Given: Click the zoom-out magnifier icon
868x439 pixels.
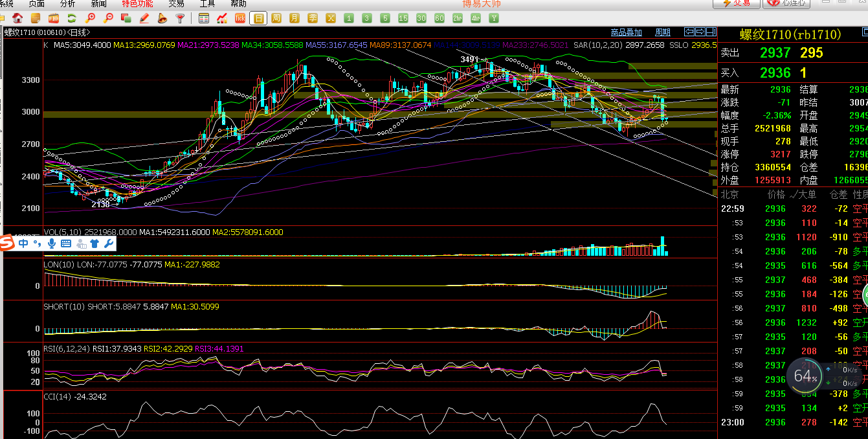Looking at the screenshot, I should point(108,18).
